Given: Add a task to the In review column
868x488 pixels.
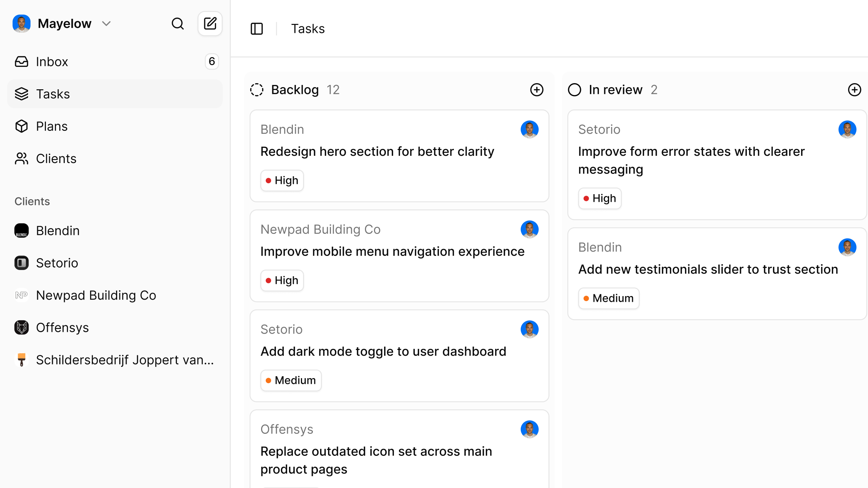Looking at the screenshot, I should tap(854, 90).
